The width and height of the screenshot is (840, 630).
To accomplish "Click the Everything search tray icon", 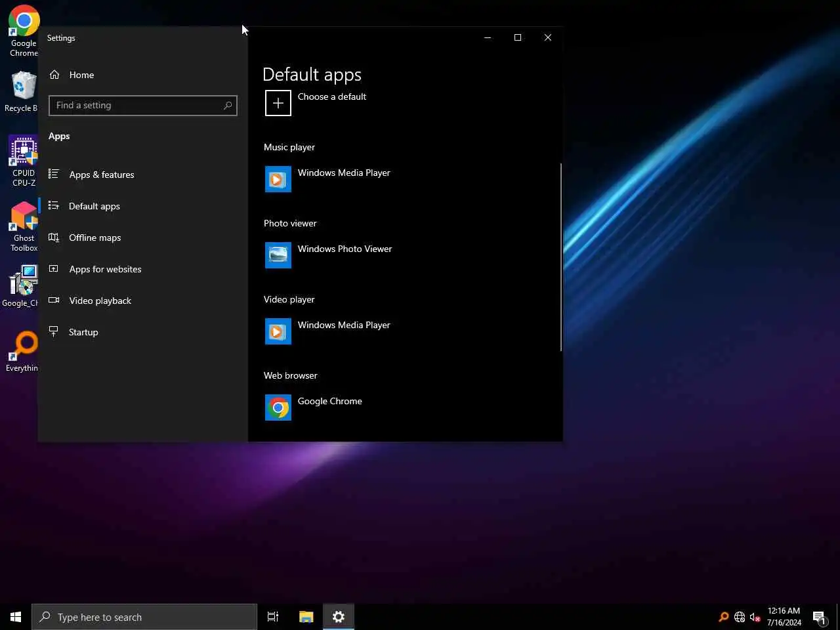I will (x=724, y=617).
